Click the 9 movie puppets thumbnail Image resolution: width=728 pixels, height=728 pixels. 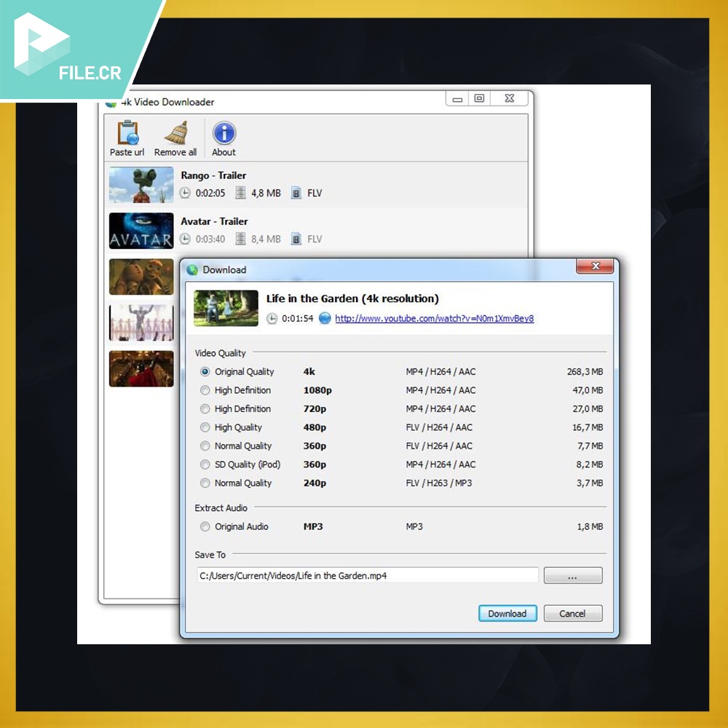coord(141,277)
